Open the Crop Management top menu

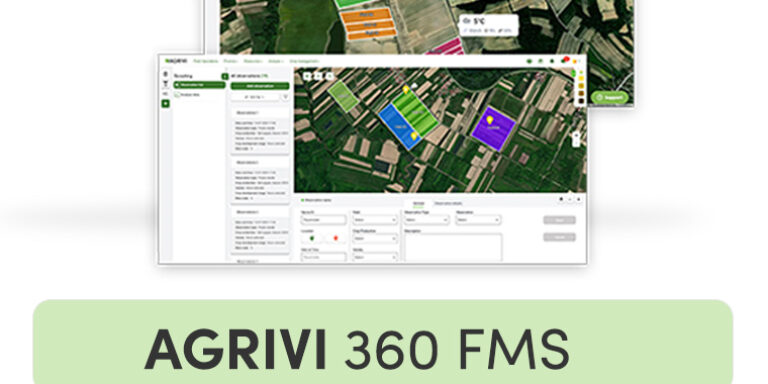tap(304, 61)
